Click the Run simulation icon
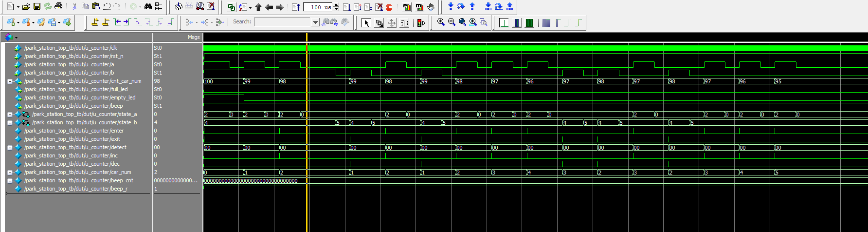Viewport: 868px width, 232px height. click(347, 7)
